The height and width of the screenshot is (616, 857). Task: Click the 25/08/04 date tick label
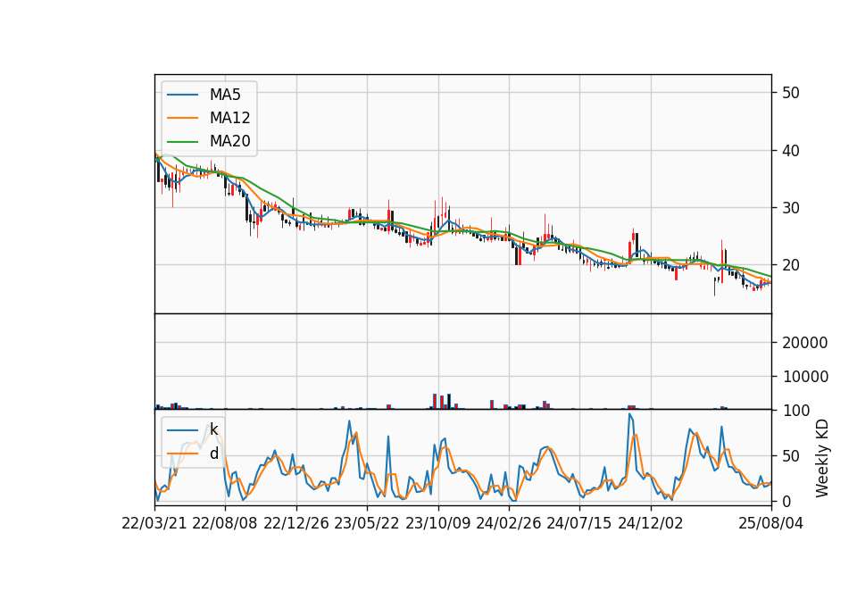(x=770, y=523)
